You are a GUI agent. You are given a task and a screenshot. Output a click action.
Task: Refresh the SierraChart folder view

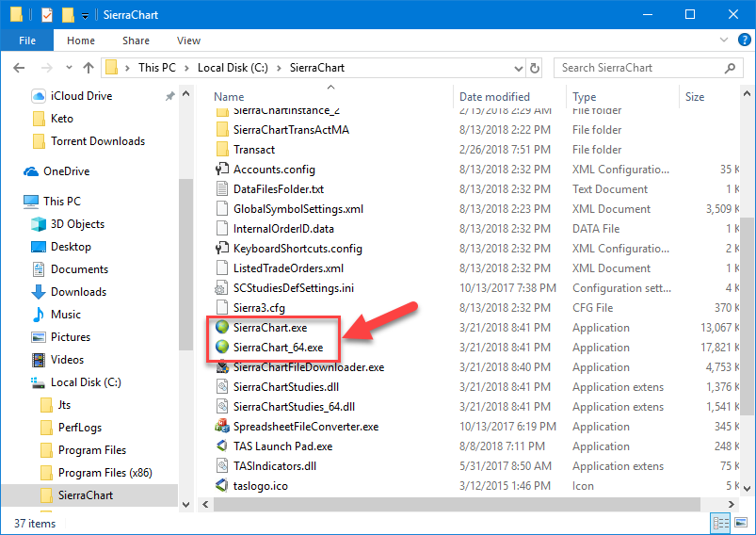coord(534,68)
